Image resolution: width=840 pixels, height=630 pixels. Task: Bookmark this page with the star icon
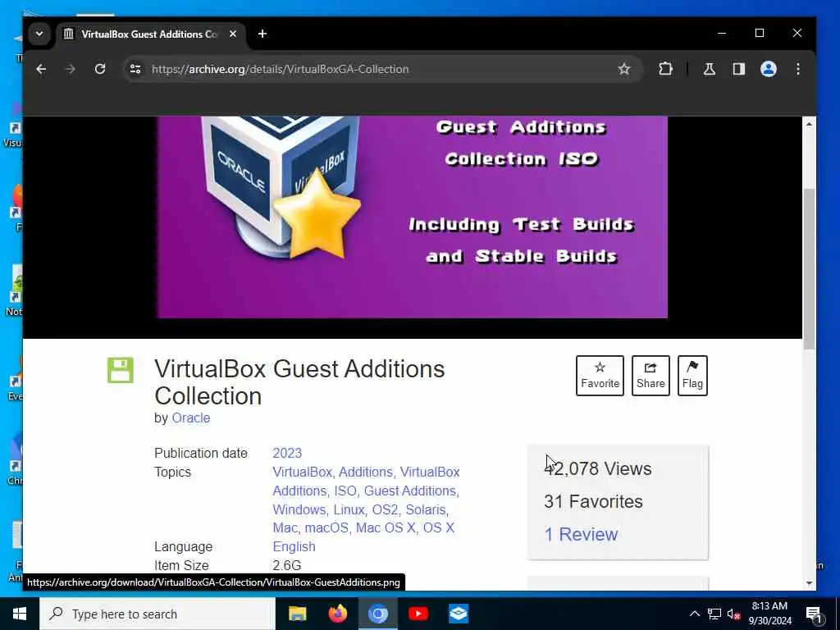(x=623, y=69)
